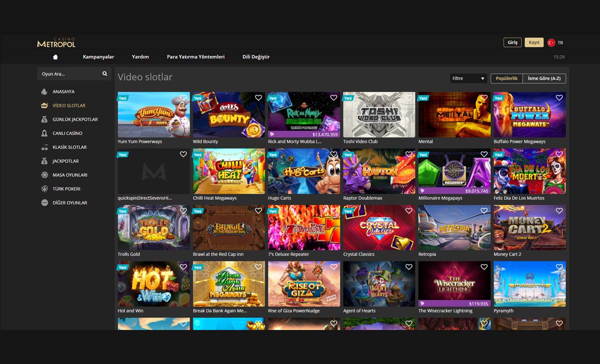Select Dili Değiştir in navigation
The width and height of the screenshot is (600, 364).
[x=256, y=57]
